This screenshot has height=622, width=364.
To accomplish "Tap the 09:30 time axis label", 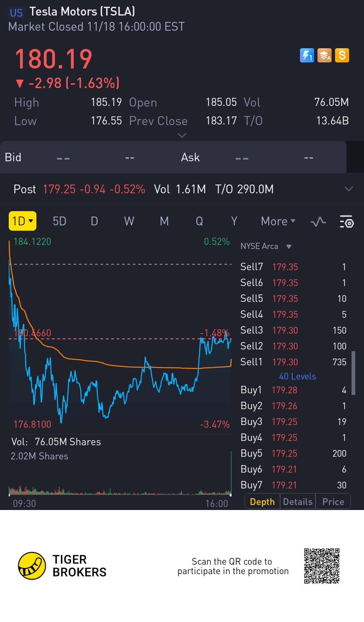I will click(24, 504).
